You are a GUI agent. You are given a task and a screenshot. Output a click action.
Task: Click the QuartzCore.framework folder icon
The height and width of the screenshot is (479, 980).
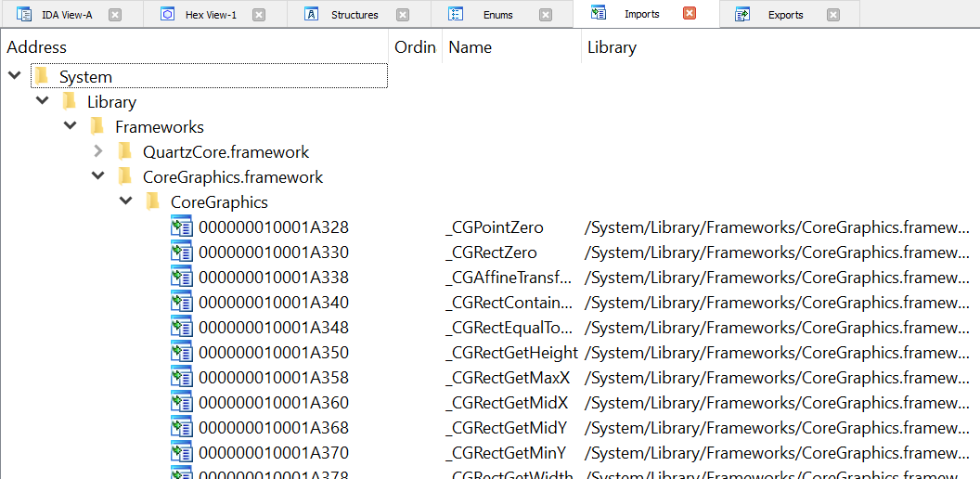pos(125,151)
